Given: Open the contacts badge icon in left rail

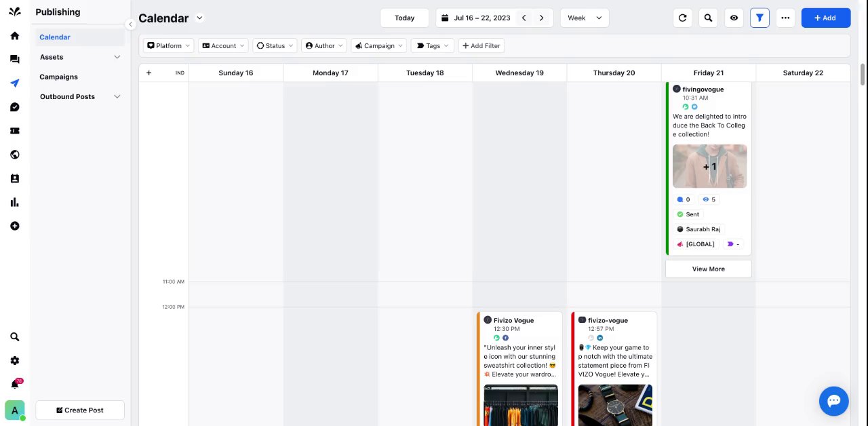Looking at the screenshot, I should coord(15,178).
